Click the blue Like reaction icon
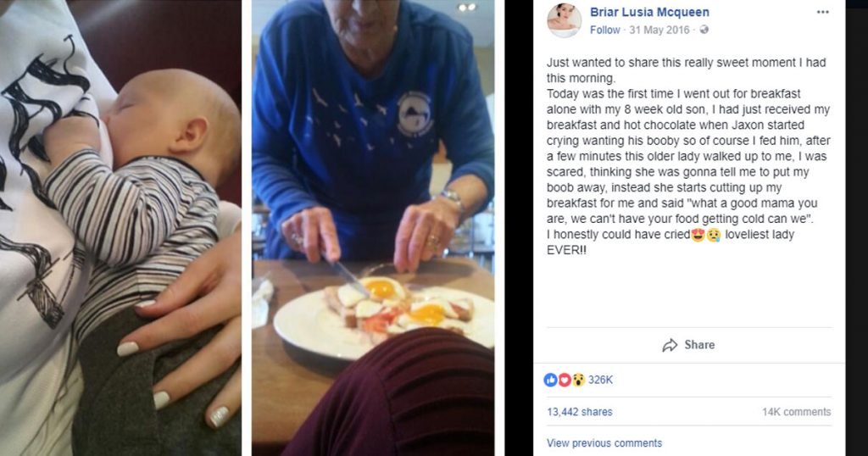This screenshot has width=868, height=456. pos(550,380)
